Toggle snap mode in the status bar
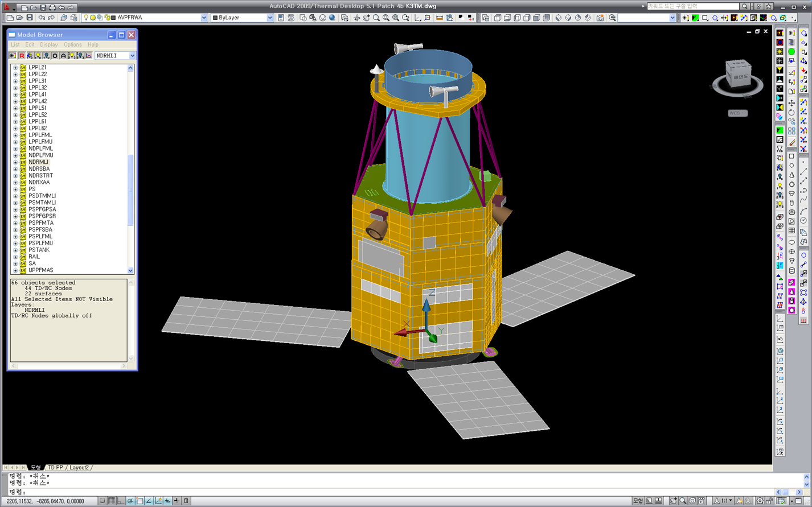This screenshot has height=507, width=812. coord(102,501)
